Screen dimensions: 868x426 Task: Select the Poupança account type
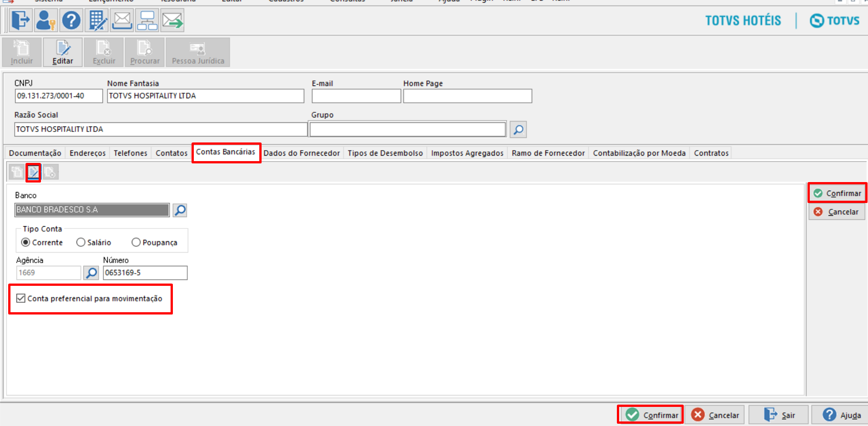point(154,243)
